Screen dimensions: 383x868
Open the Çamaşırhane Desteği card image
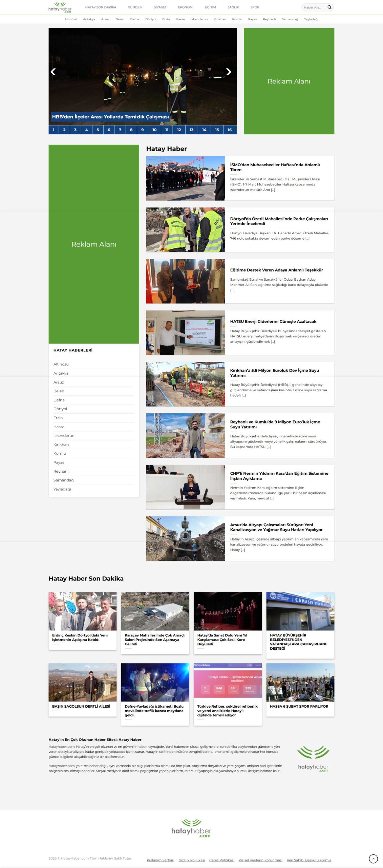coord(300,611)
